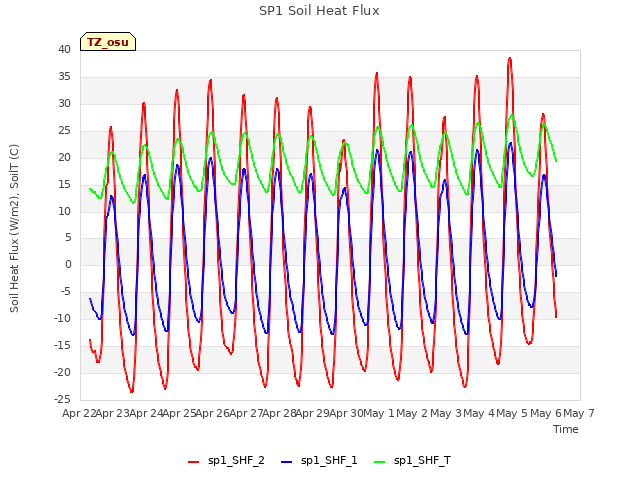Click the Time x-axis label
The height and width of the screenshot is (480, 640).
tap(566, 429)
